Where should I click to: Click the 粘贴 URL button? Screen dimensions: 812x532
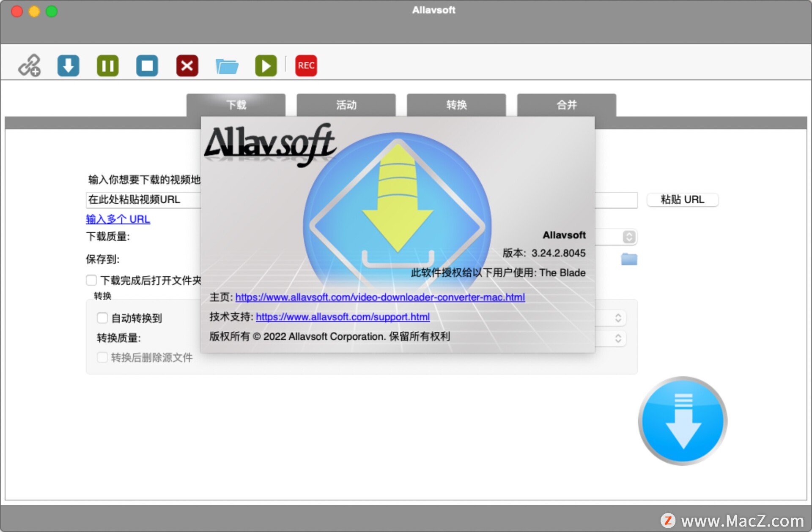click(x=683, y=199)
